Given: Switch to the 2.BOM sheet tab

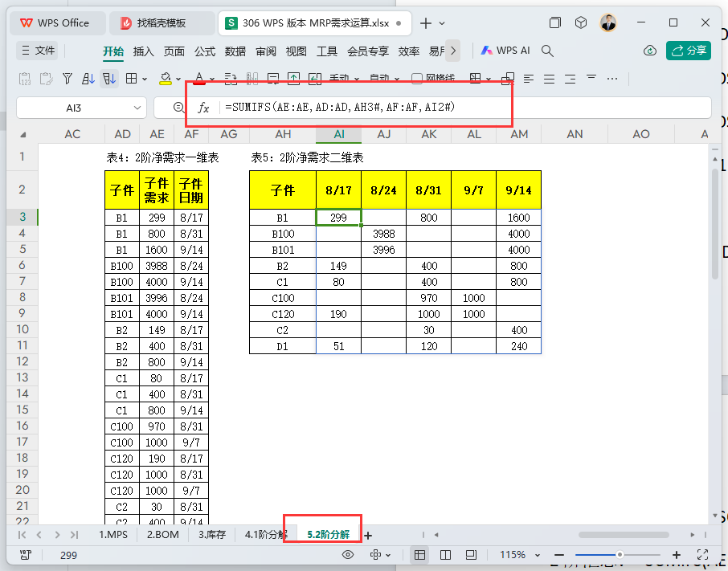Looking at the screenshot, I should point(163,535).
